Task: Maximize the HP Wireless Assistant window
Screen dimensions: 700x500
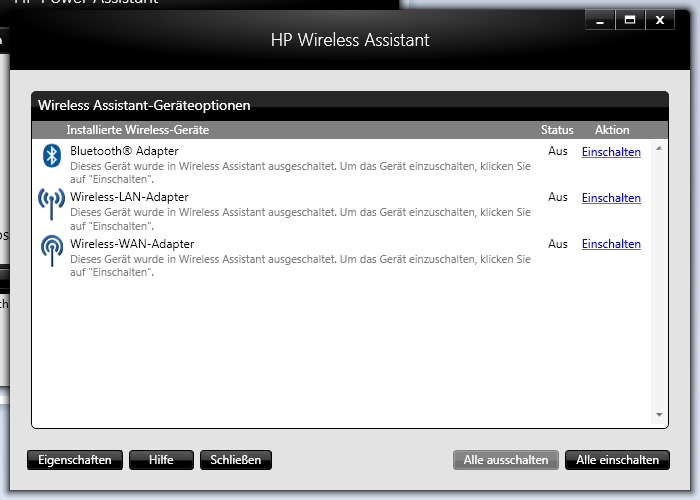Action: tap(630, 21)
